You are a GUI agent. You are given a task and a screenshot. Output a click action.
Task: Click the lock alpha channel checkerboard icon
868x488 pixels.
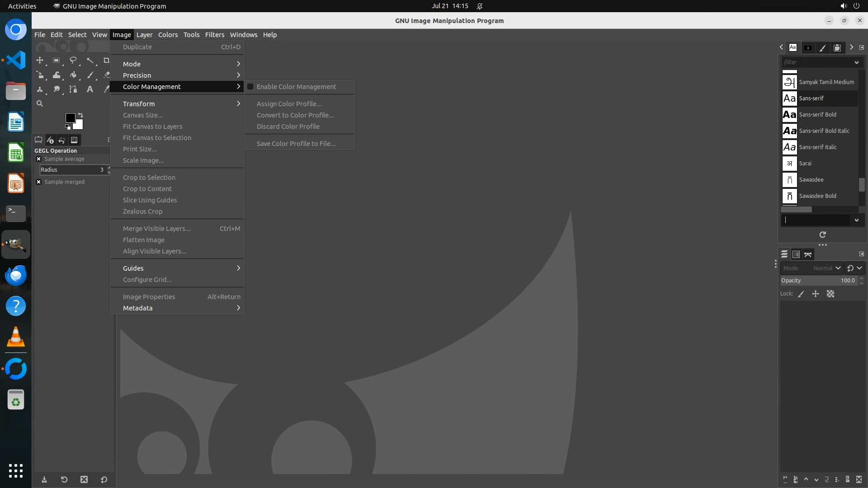pos(830,294)
